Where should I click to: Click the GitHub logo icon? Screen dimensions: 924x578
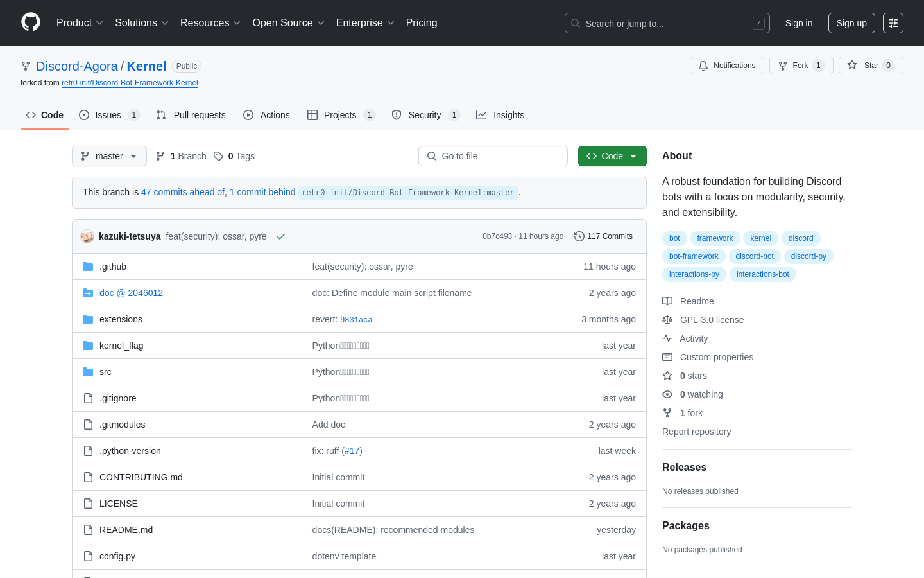(x=31, y=22)
